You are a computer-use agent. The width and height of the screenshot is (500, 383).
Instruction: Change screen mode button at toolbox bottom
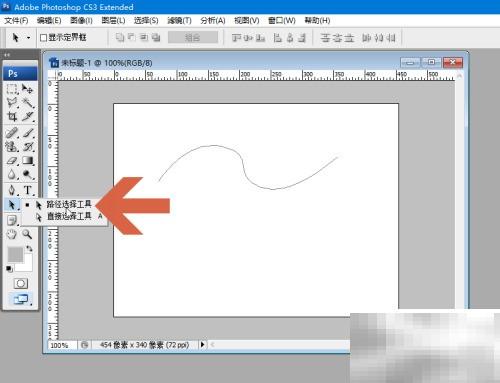click(x=22, y=299)
